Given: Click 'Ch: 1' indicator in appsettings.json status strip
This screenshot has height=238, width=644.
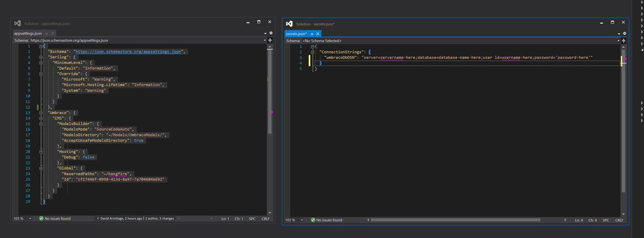Looking at the screenshot, I should click(x=239, y=219).
